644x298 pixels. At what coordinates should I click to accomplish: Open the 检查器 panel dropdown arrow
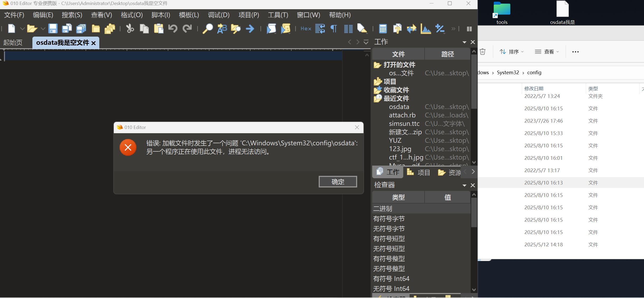[x=464, y=185]
